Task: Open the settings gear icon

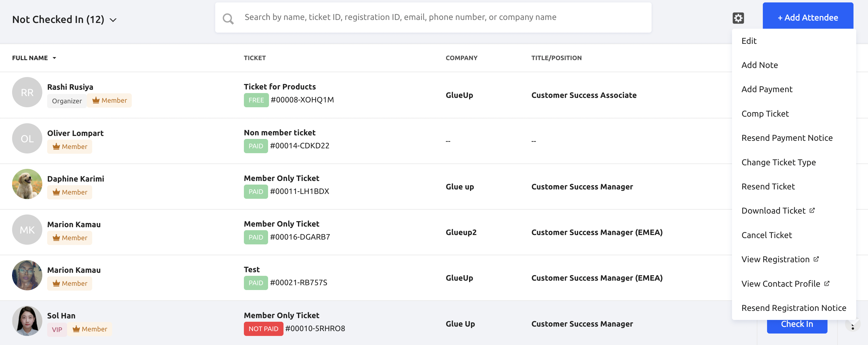Action: point(738,18)
